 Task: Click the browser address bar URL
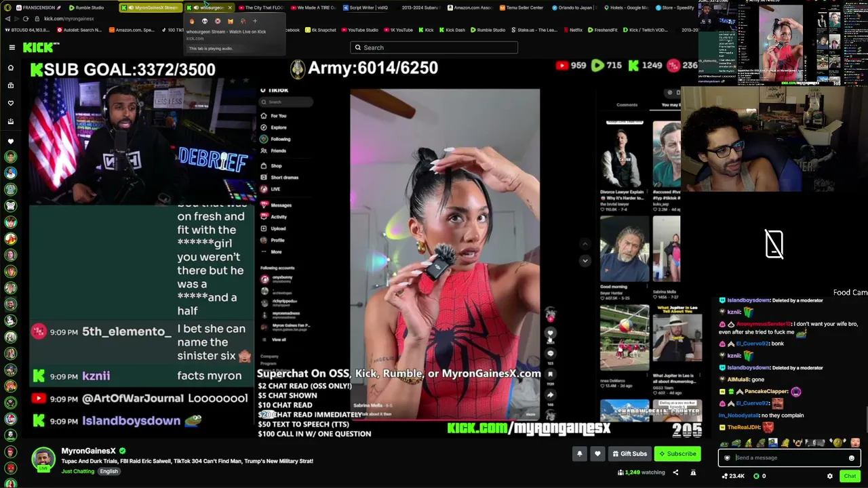68,19
